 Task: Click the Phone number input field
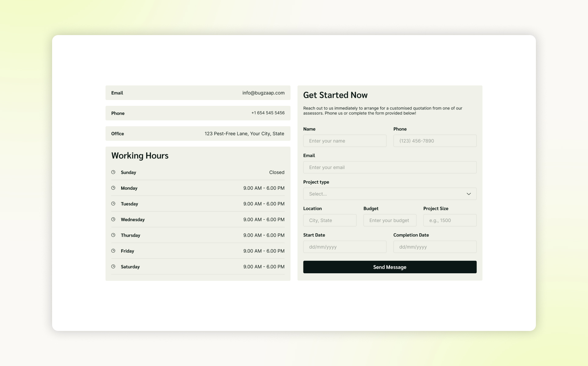tap(435, 141)
